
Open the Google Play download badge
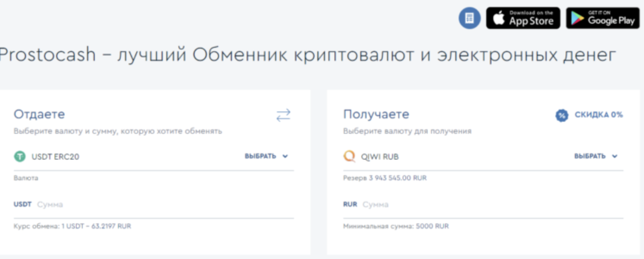602,18
